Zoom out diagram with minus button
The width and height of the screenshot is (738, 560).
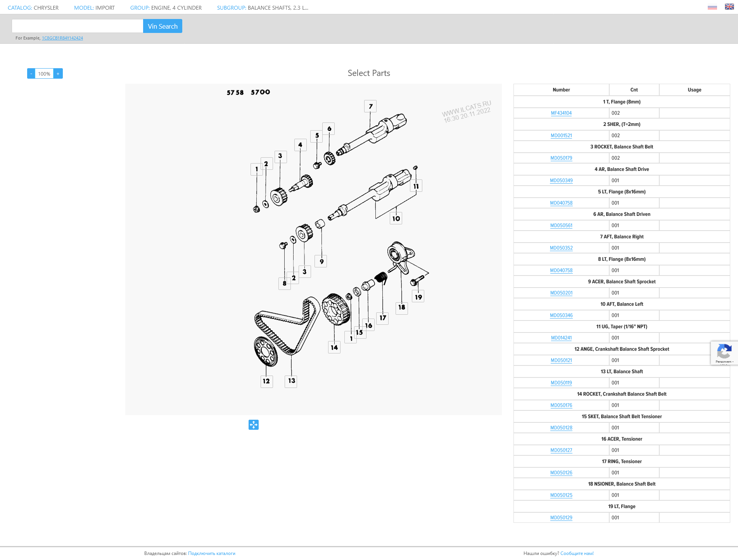[x=31, y=74]
